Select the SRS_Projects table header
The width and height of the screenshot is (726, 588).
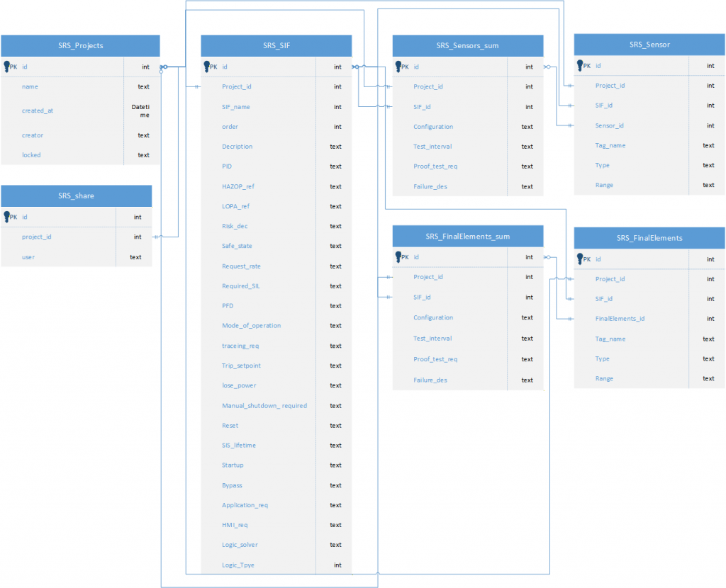click(80, 45)
